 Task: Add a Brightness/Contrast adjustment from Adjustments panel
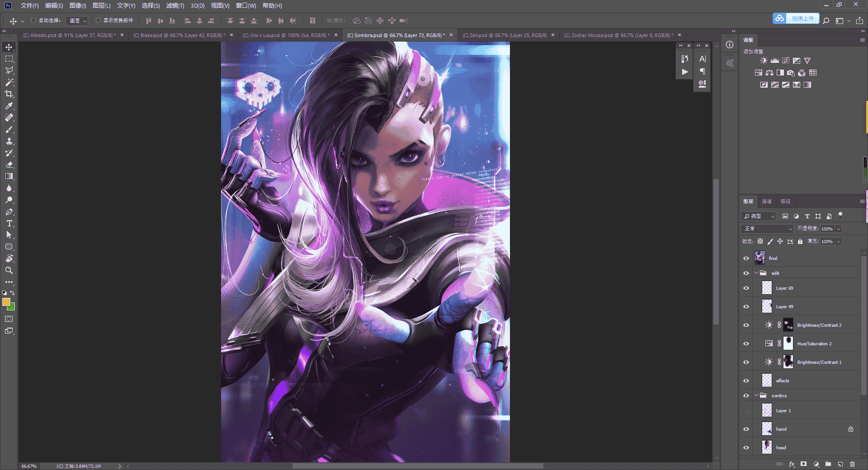(x=764, y=61)
